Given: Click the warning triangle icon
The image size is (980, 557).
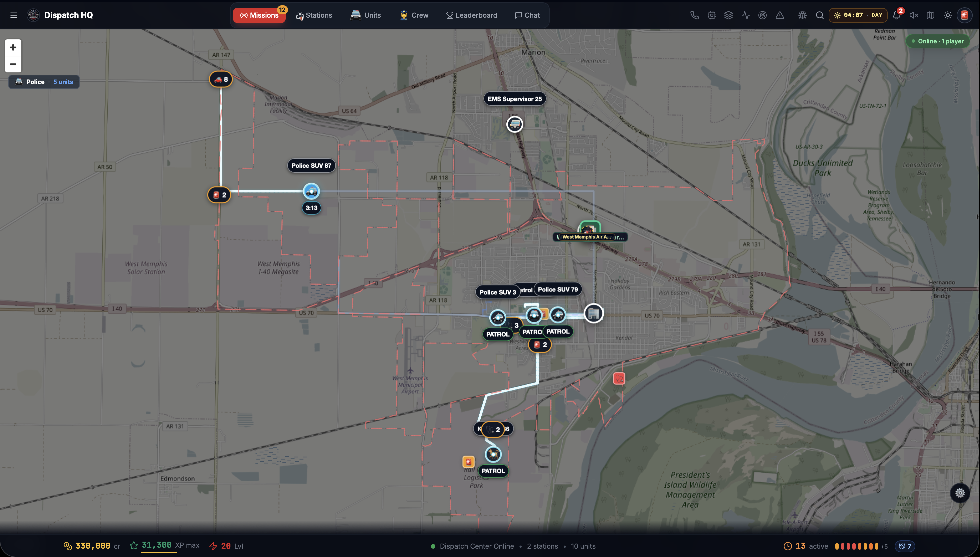Looking at the screenshot, I should [x=780, y=15].
